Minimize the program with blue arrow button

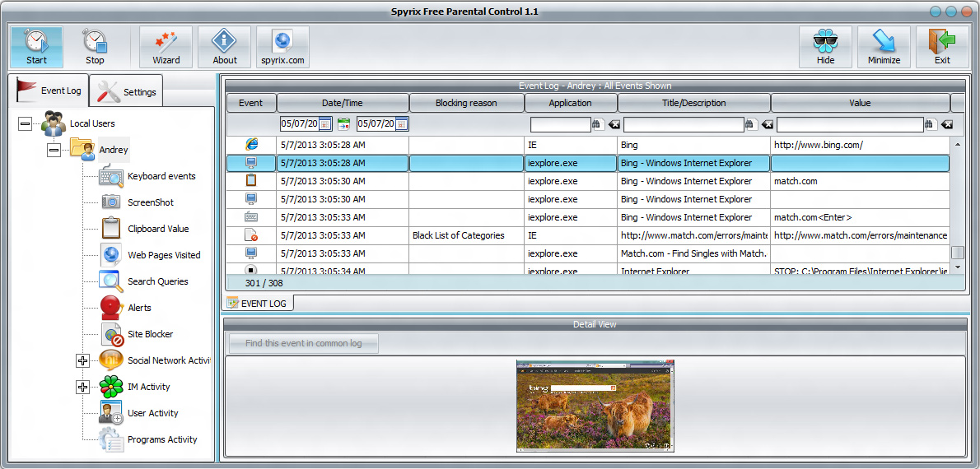click(x=884, y=47)
